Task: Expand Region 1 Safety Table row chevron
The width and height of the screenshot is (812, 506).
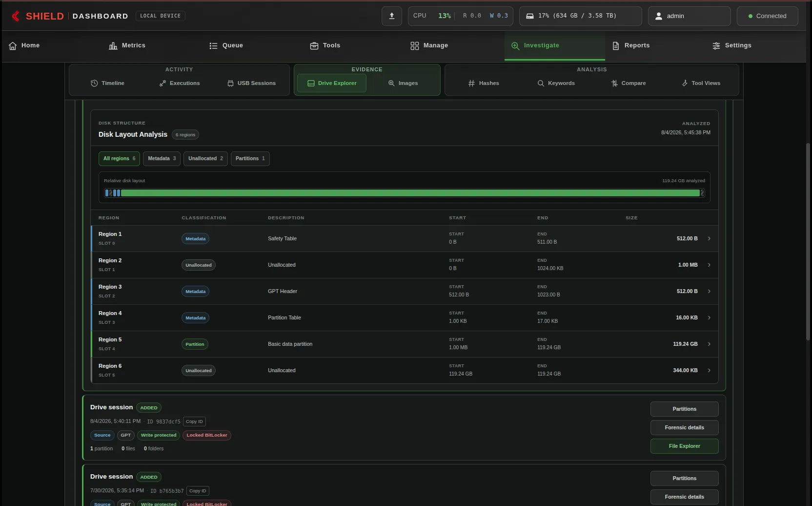Action: coord(709,239)
